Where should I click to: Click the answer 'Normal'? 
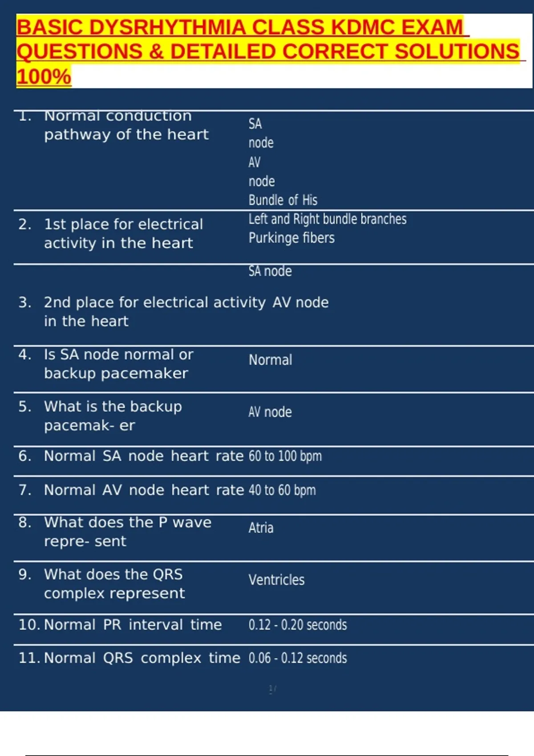point(270,360)
